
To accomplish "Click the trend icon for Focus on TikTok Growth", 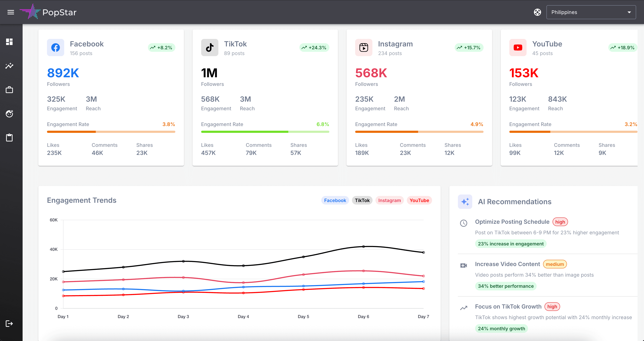I will [464, 308].
